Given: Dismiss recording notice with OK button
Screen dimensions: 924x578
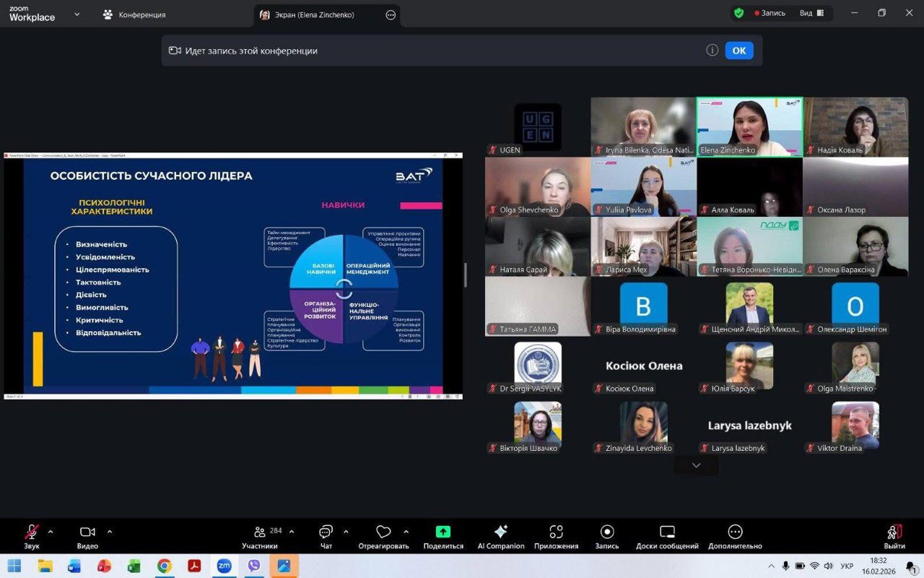Looking at the screenshot, I should tap(738, 51).
